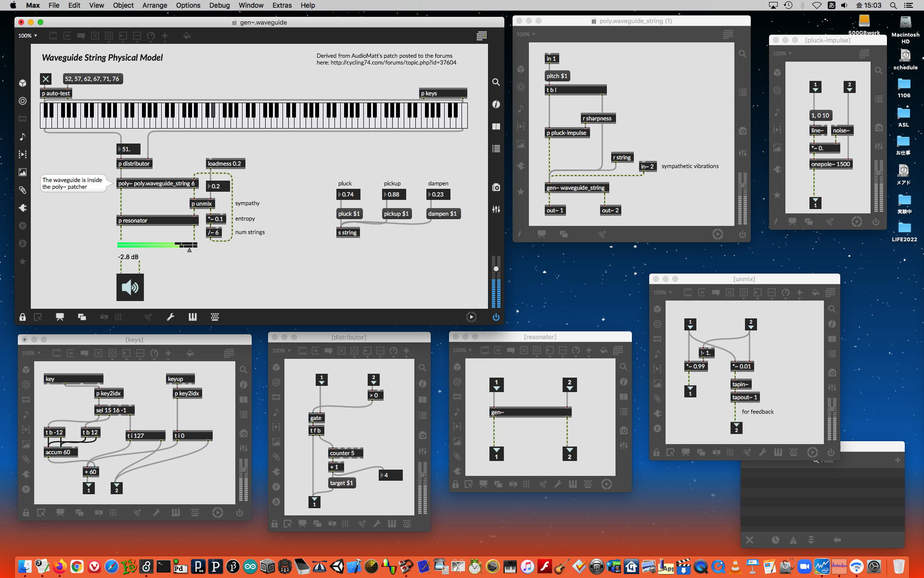Toggle the blue audio power button
Viewport: 924px width, 578px height.
pos(496,317)
